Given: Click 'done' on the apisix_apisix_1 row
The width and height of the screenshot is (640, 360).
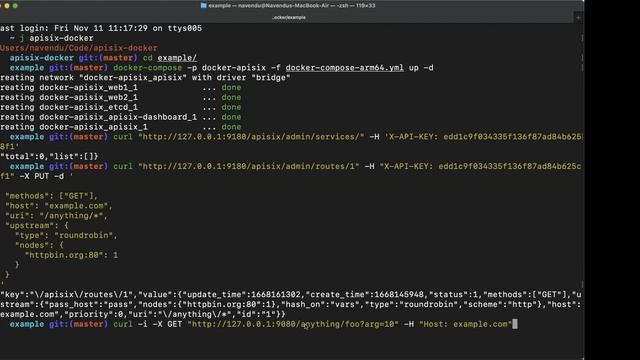Looking at the screenshot, I should pos(231,127).
